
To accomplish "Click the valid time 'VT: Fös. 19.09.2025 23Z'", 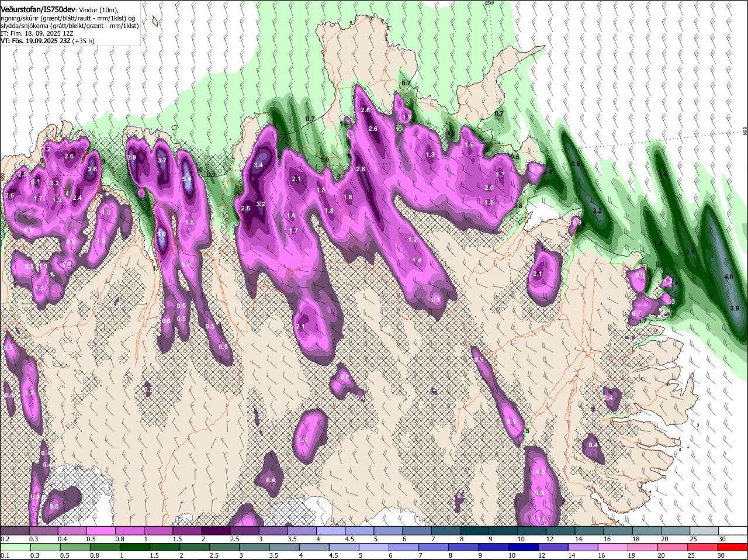I will coord(36,41).
